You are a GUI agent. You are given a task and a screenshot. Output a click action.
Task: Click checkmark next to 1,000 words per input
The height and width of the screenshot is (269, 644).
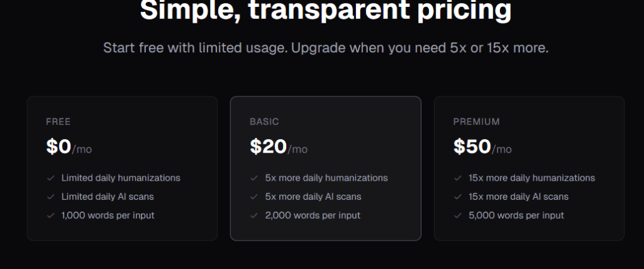[x=50, y=215]
